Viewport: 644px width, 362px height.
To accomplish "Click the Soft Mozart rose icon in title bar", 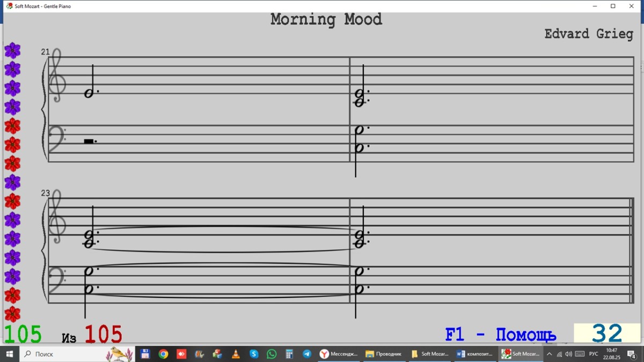I will (x=9, y=6).
